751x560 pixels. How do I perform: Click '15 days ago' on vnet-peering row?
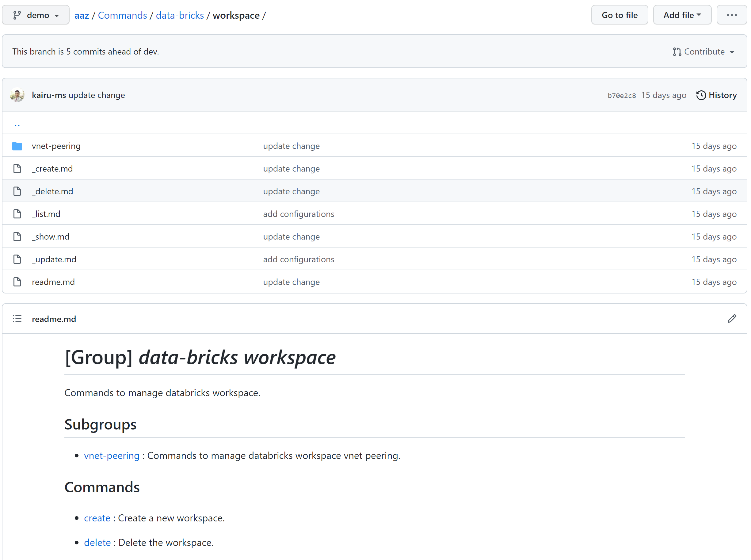click(x=714, y=146)
